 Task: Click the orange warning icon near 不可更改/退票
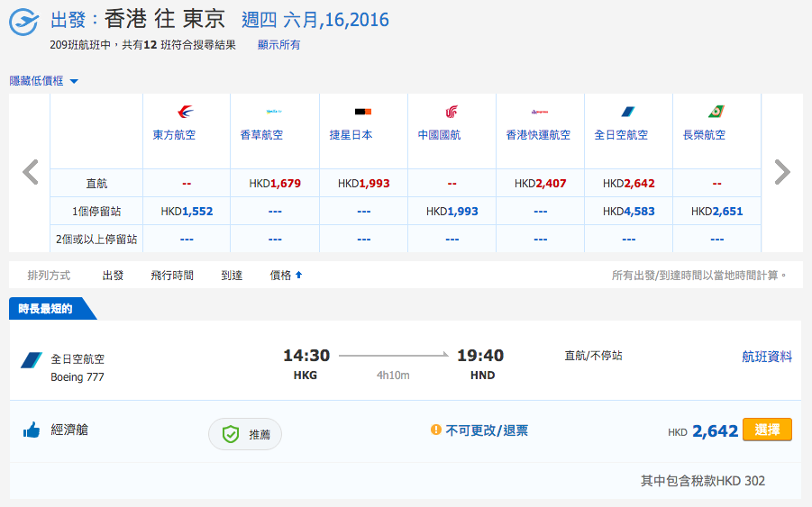tap(436, 430)
